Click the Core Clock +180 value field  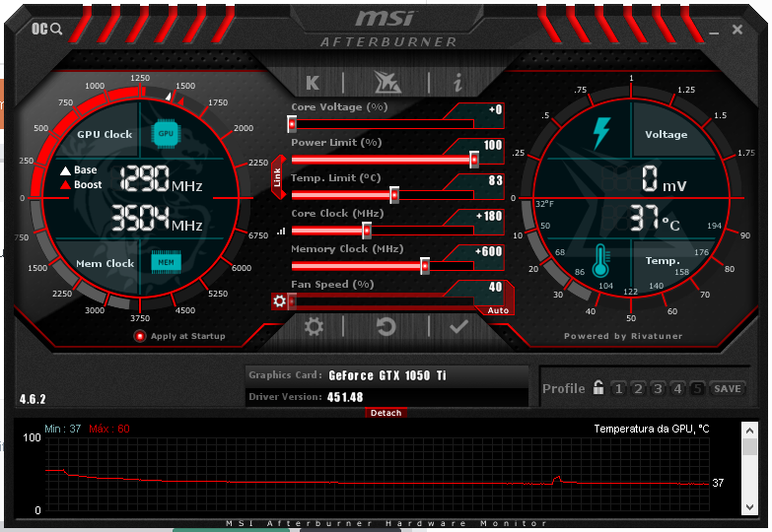coord(489,216)
